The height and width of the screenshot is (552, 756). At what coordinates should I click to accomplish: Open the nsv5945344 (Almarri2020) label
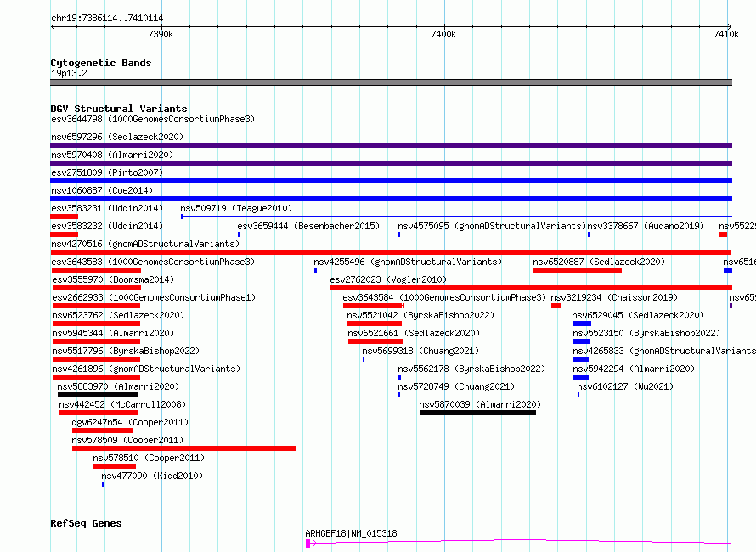point(113,333)
